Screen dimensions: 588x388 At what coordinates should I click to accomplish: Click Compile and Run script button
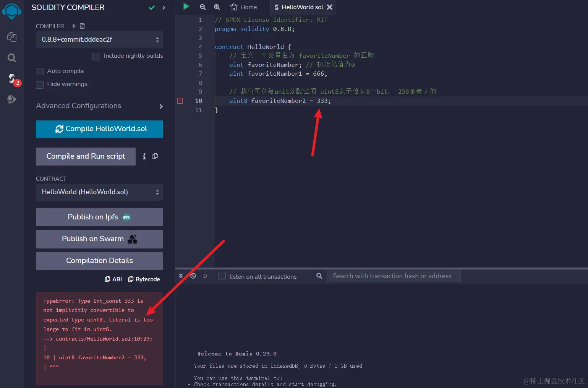[x=86, y=156]
